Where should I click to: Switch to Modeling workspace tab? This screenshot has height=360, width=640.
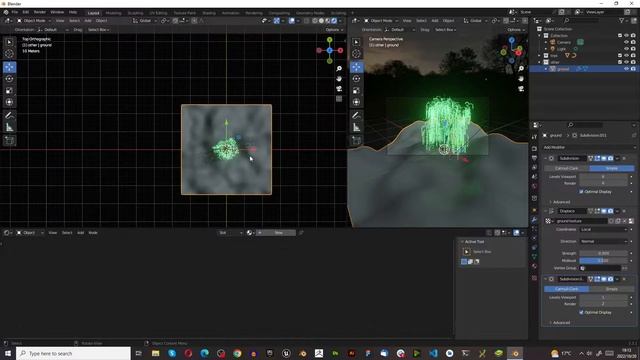(x=113, y=13)
